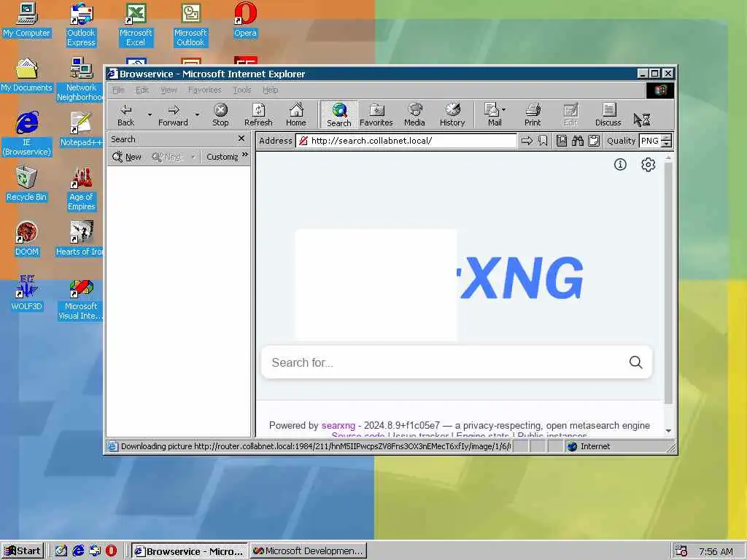Click the bookmarks book icon
Viewport: 747px width, 560px height.
point(562,141)
